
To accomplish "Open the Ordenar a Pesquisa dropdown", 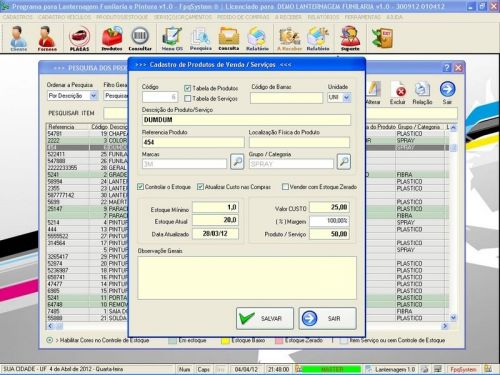I will [x=94, y=96].
